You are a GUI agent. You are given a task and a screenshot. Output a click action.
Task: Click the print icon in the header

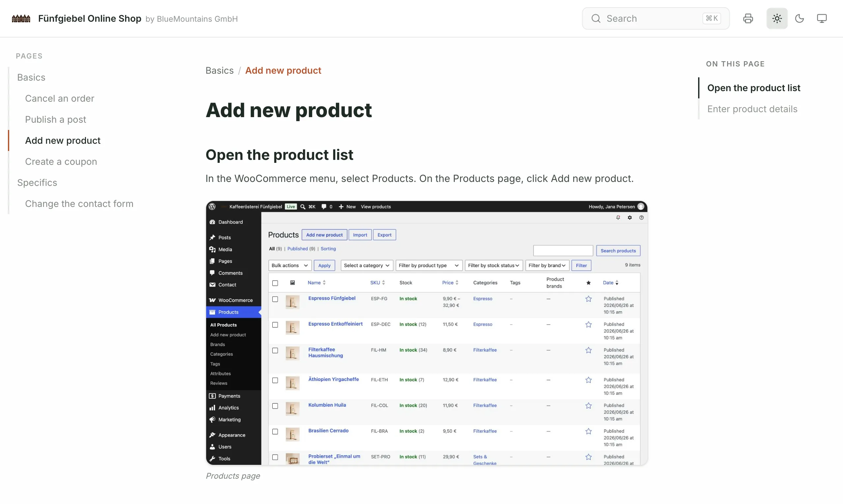coord(748,18)
